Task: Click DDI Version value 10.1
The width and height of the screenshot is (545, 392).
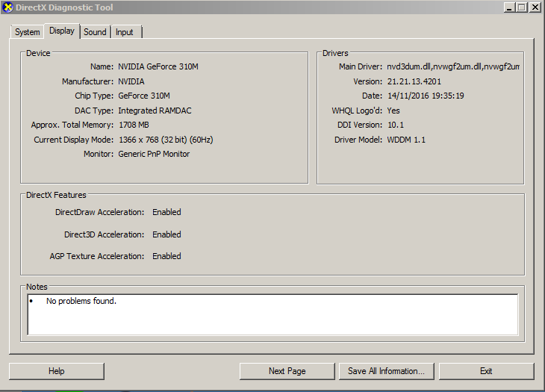Action: 396,125
